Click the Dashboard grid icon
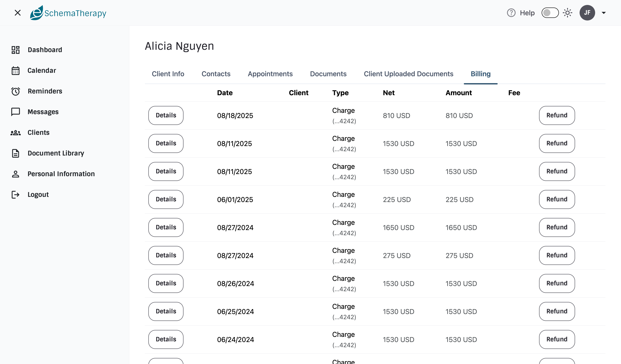The height and width of the screenshot is (364, 621). (x=16, y=50)
